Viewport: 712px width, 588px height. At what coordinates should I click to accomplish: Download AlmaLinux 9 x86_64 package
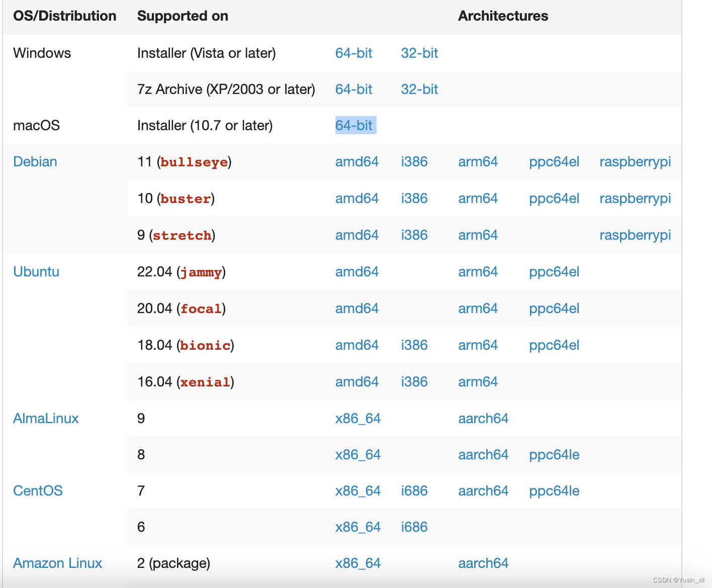point(358,419)
